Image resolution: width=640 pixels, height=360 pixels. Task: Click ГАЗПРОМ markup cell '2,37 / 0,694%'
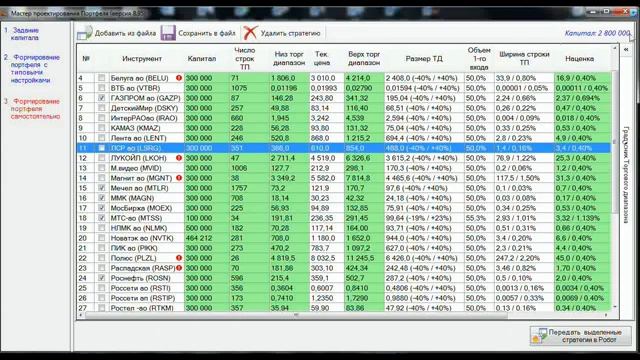tap(582, 98)
